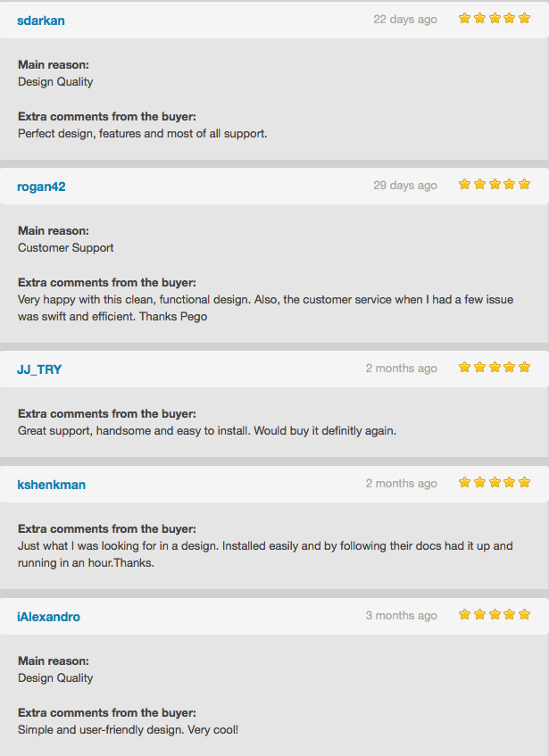The height and width of the screenshot is (756, 549).
Task: Click the "22 days ago" timestamp
Action: coord(405,20)
